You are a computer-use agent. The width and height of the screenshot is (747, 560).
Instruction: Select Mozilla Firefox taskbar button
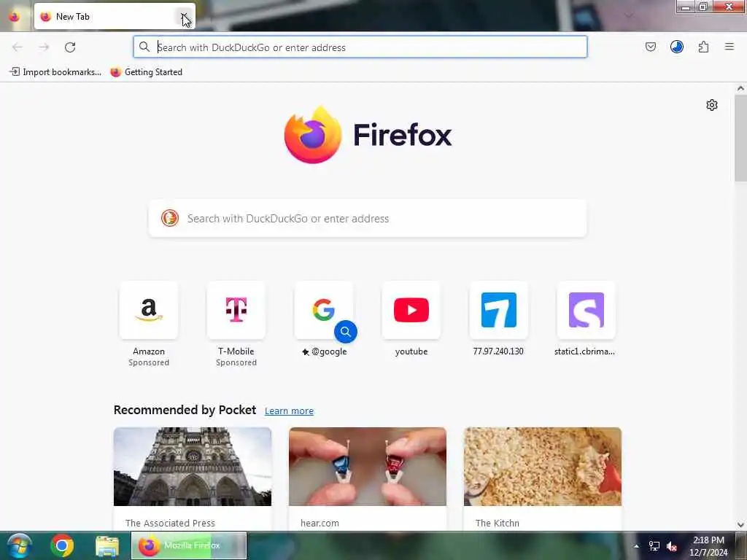(x=189, y=545)
